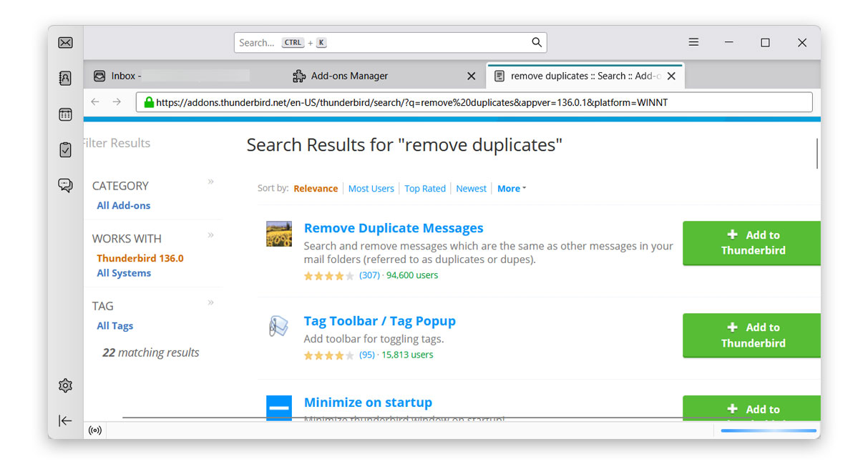Collapse the spaces toolbar with the arrow icon
The image size is (868, 464).
coord(65,420)
